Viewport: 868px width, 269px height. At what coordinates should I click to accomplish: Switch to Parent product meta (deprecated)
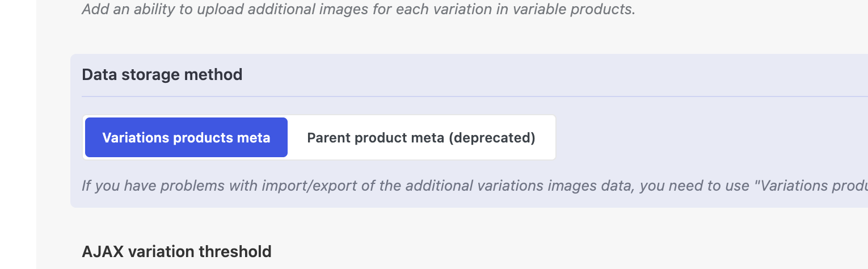click(421, 138)
